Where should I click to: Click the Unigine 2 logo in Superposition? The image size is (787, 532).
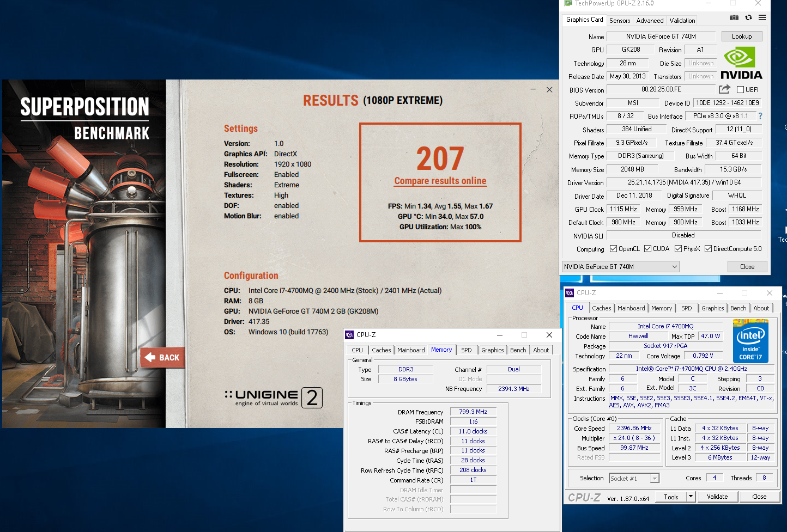tap(274, 398)
